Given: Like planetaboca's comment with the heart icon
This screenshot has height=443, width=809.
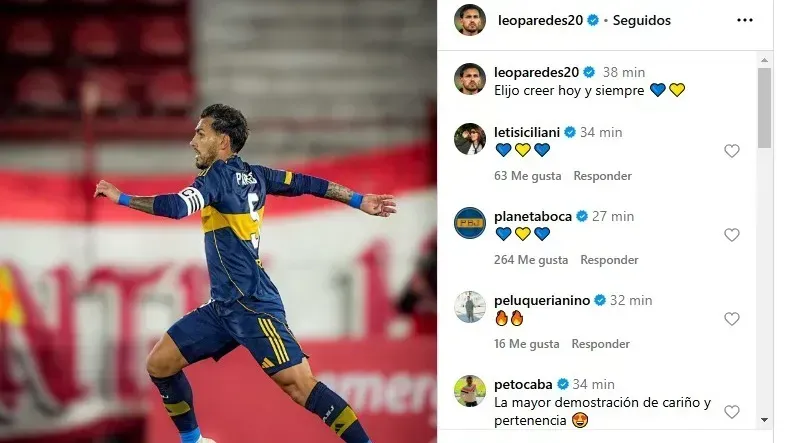Looking at the screenshot, I should (732, 235).
